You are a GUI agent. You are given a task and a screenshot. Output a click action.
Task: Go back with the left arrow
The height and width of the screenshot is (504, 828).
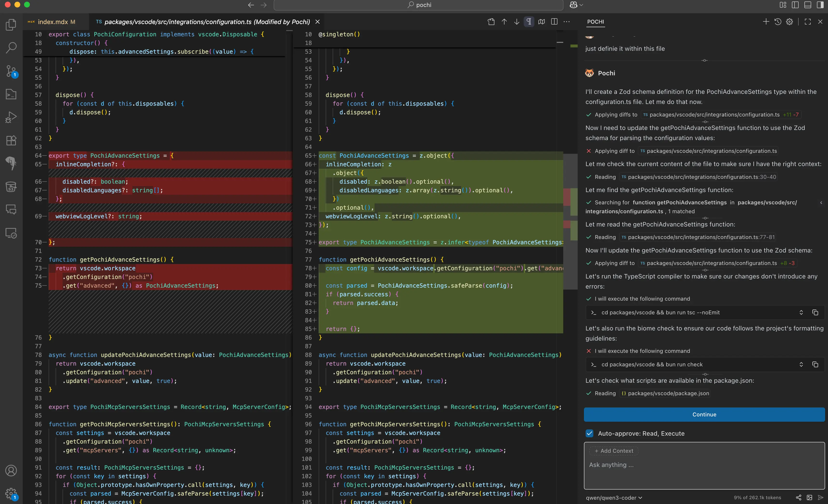pyautogui.click(x=251, y=5)
